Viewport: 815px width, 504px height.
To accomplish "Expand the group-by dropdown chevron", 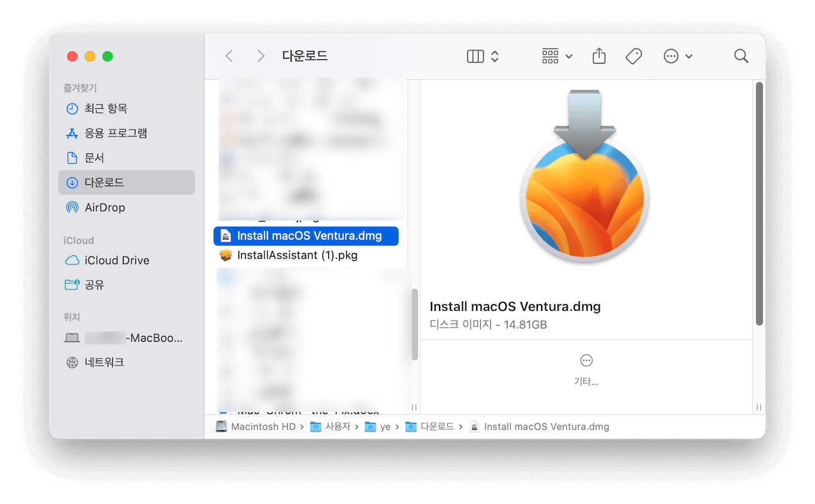I will coord(569,57).
